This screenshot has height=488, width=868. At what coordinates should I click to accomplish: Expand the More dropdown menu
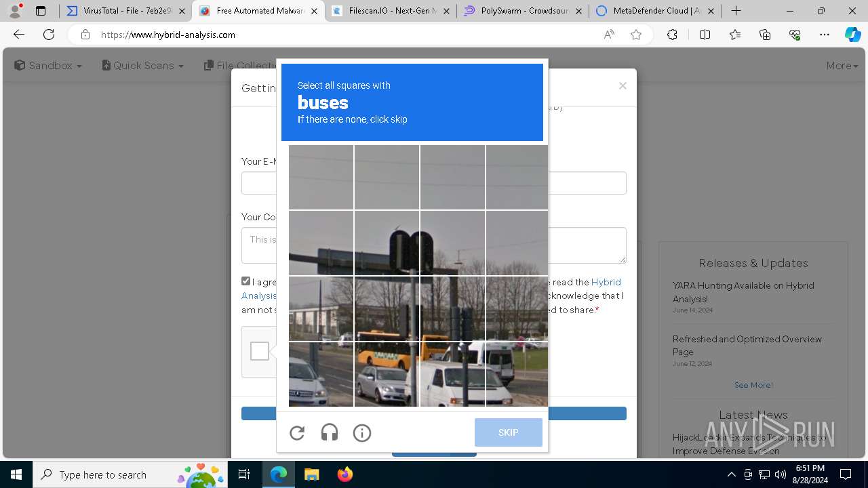pos(842,66)
